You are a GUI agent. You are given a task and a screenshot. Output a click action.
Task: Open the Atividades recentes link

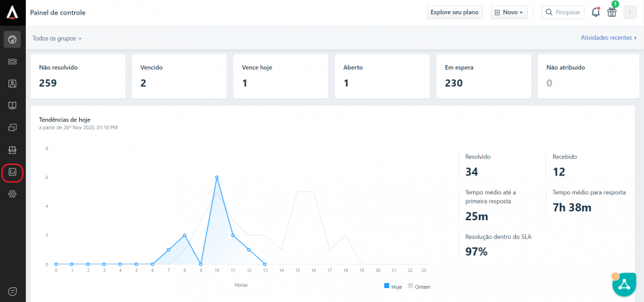608,38
